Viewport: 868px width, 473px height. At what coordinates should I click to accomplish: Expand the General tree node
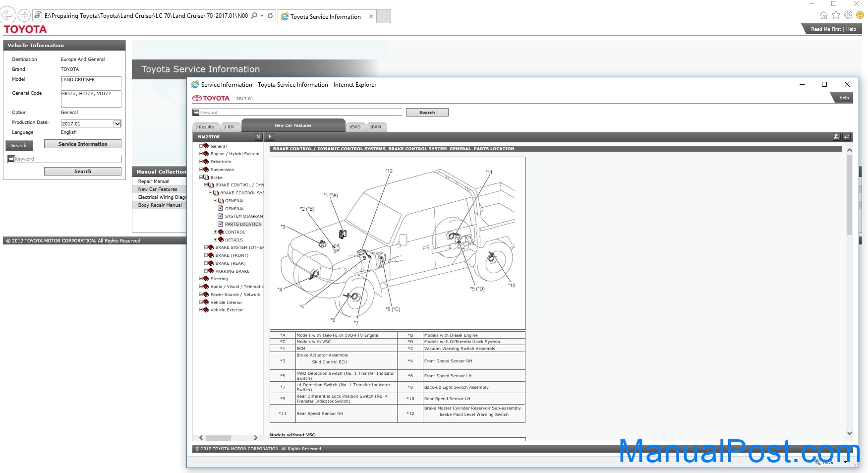pos(201,146)
